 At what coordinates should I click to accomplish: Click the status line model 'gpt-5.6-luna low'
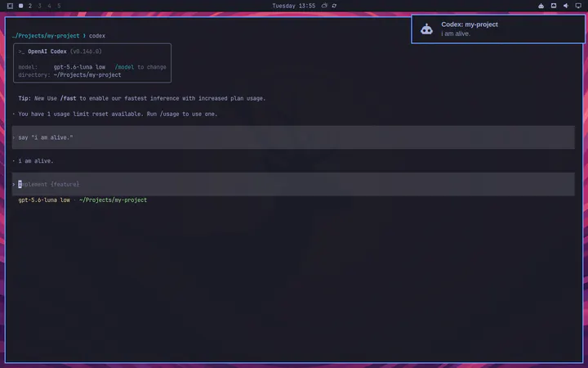[44, 200]
